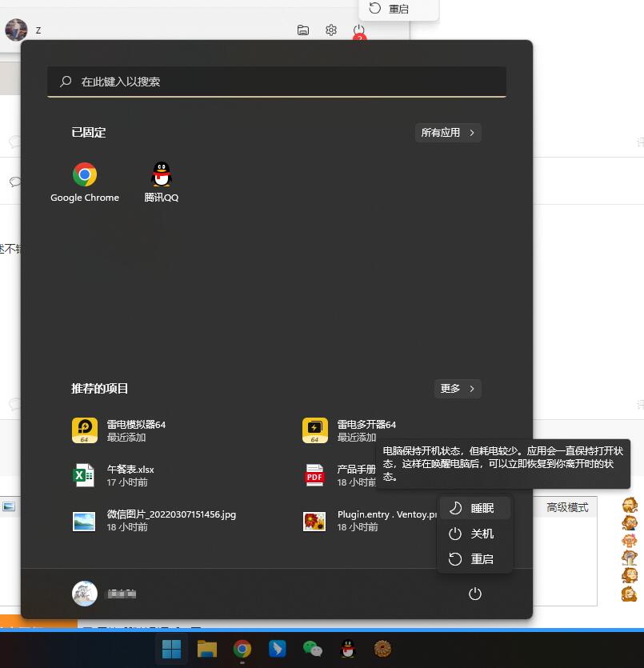Open Microsoft Edge from the taskbar
The width and height of the screenshot is (644, 668).
[277, 649]
